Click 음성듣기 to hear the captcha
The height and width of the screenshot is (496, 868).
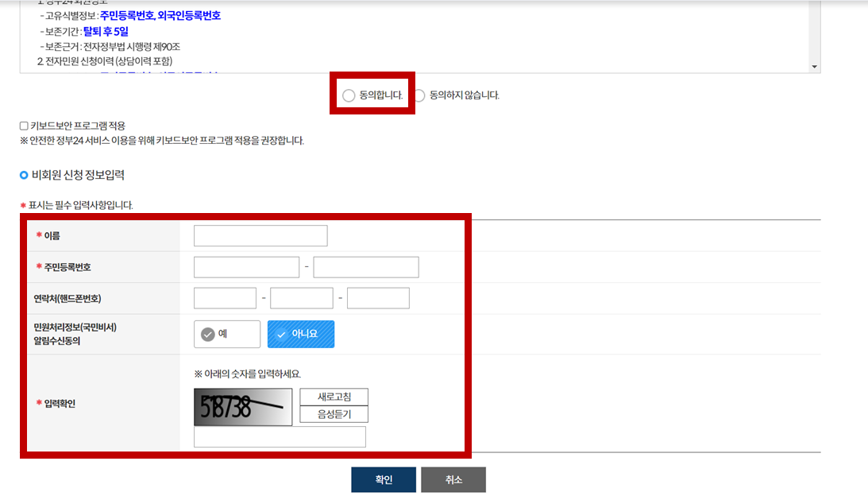point(332,413)
